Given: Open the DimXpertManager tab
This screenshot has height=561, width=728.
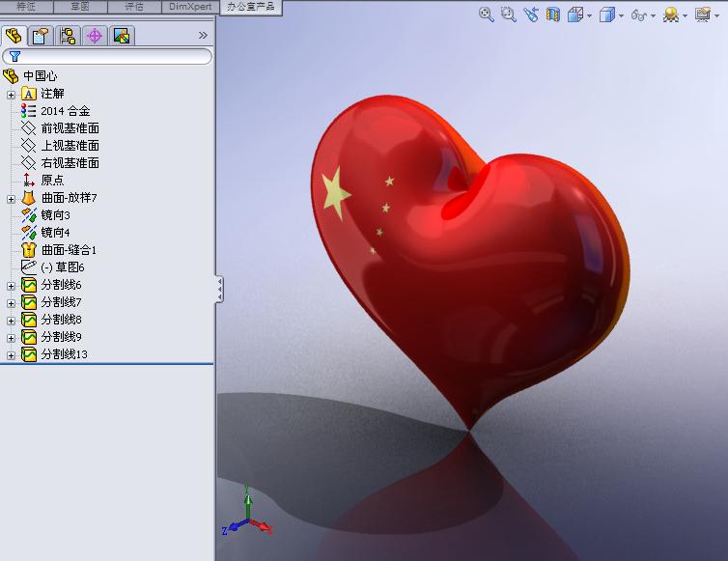Looking at the screenshot, I should click(95, 36).
